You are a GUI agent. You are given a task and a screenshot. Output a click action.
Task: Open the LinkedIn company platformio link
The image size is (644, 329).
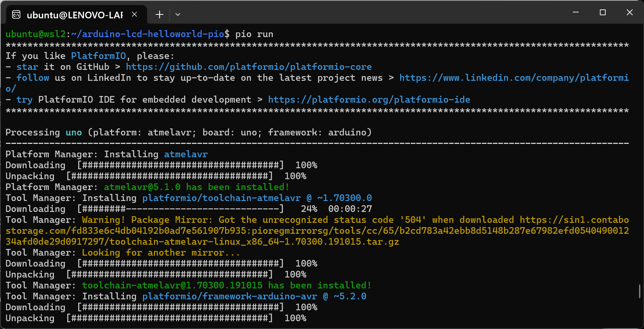(514, 78)
